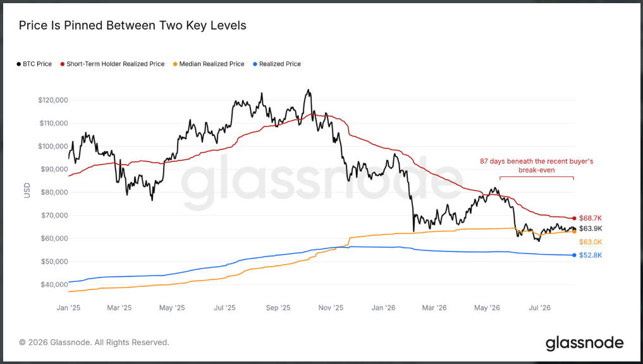643x364 pixels.
Task: Click the blue Realized Price legend dot
Action: [255, 64]
